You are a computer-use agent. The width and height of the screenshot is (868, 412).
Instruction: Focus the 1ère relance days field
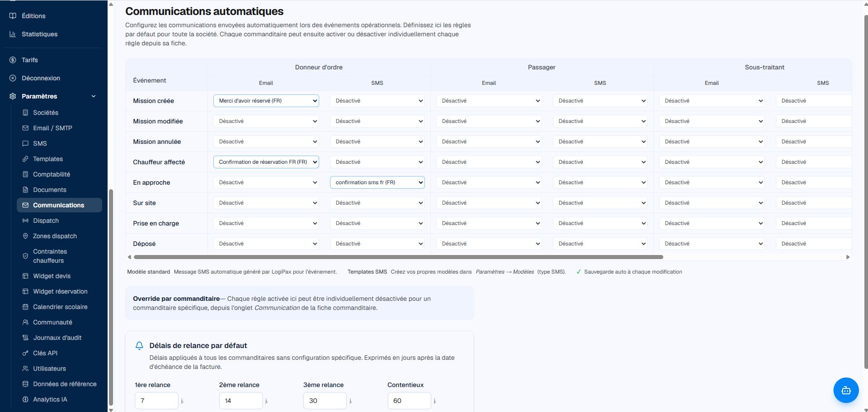pyautogui.click(x=157, y=401)
